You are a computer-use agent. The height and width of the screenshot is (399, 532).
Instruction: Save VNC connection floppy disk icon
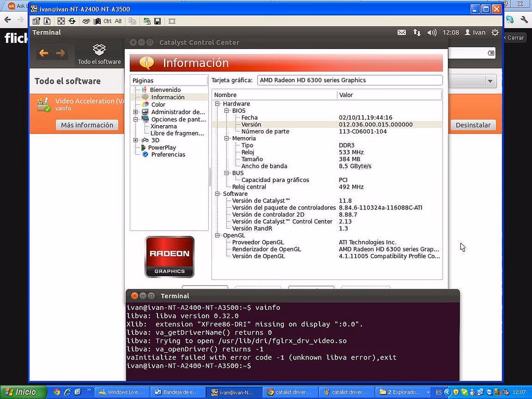pos(157,21)
